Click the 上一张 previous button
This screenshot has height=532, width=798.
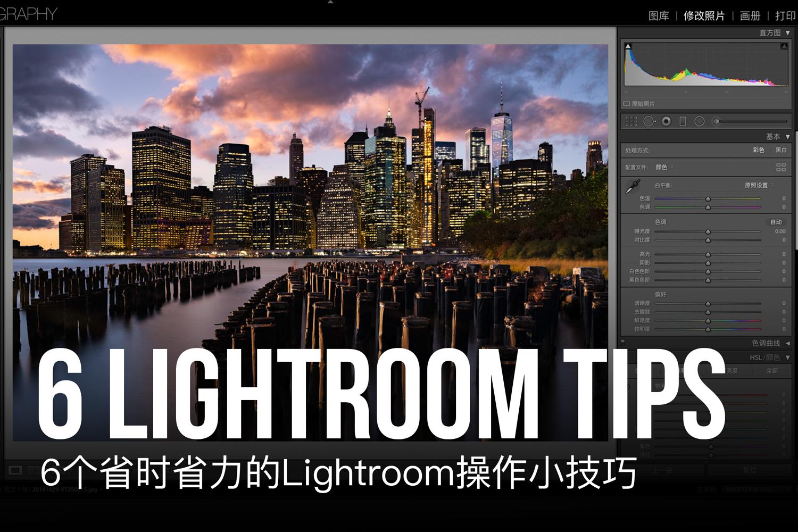(x=662, y=470)
